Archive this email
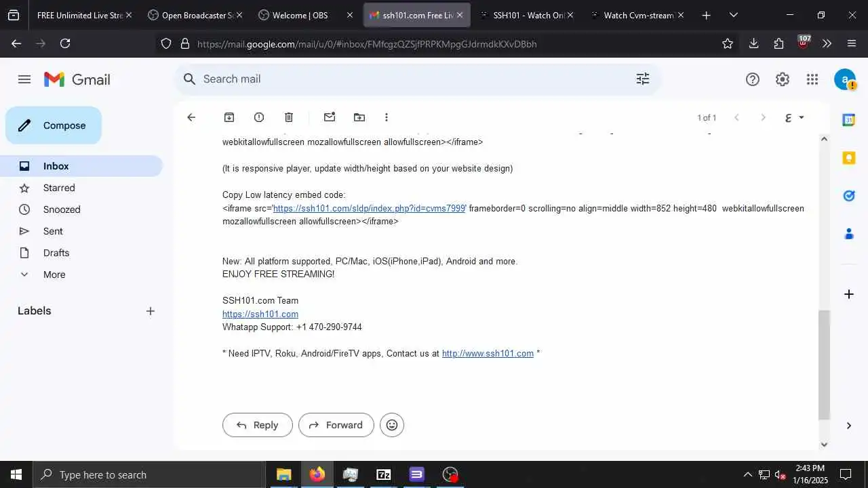868x488 pixels. click(x=229, y=117)
